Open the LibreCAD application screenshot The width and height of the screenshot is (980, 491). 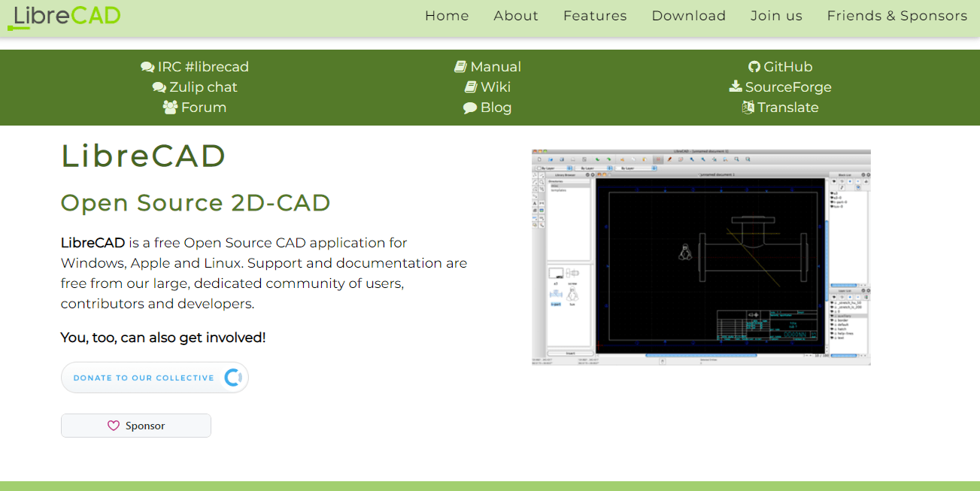701,257
